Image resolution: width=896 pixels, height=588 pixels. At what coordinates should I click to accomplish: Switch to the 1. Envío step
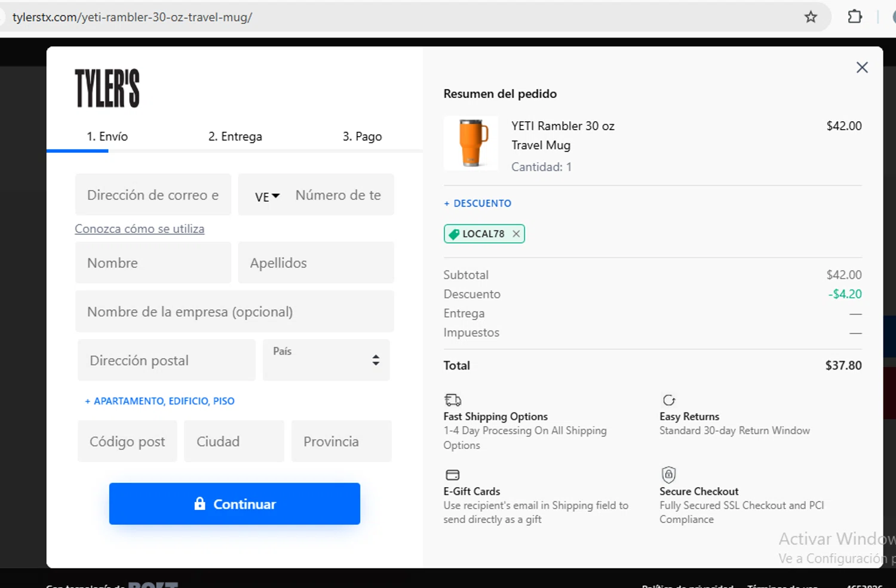pyautogui.click(x=107, y=137)
